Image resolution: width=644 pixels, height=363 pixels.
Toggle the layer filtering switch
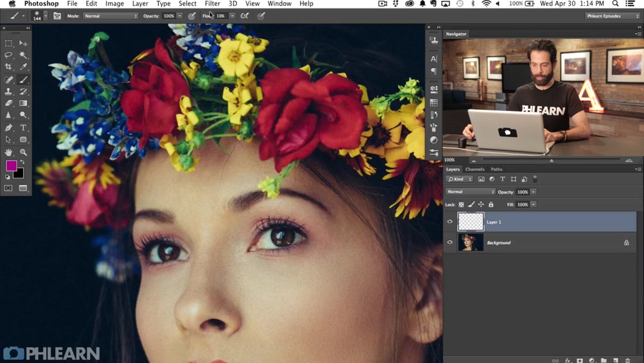pyautogui.click(x=535, y=179)
